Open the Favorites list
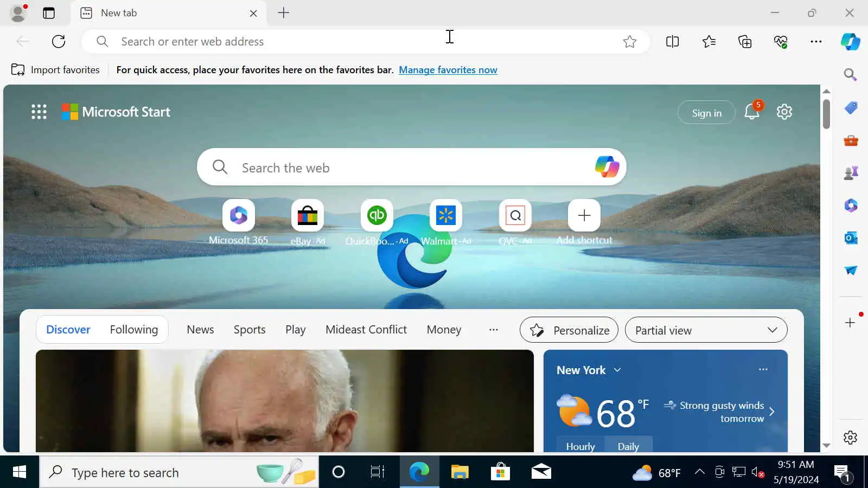Screen dimensions: 868x488 (709, 42)
